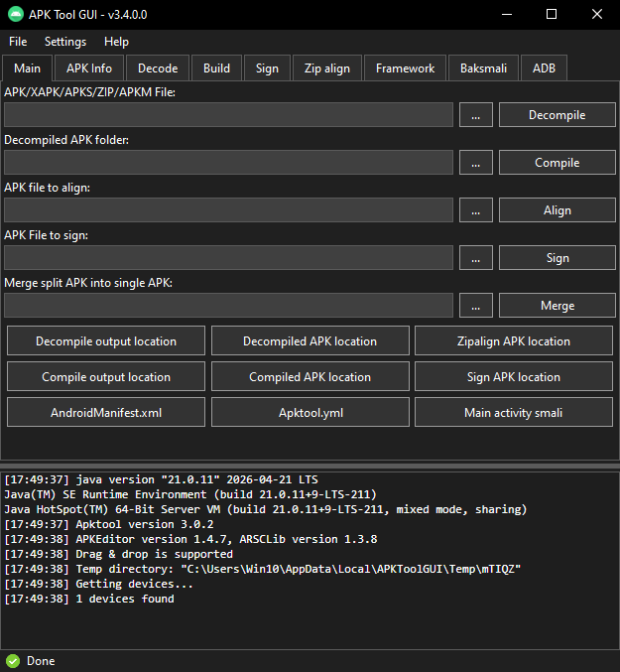Open the Help menu
This screenshot has width=620, height=672.
(x=116, y=42)
